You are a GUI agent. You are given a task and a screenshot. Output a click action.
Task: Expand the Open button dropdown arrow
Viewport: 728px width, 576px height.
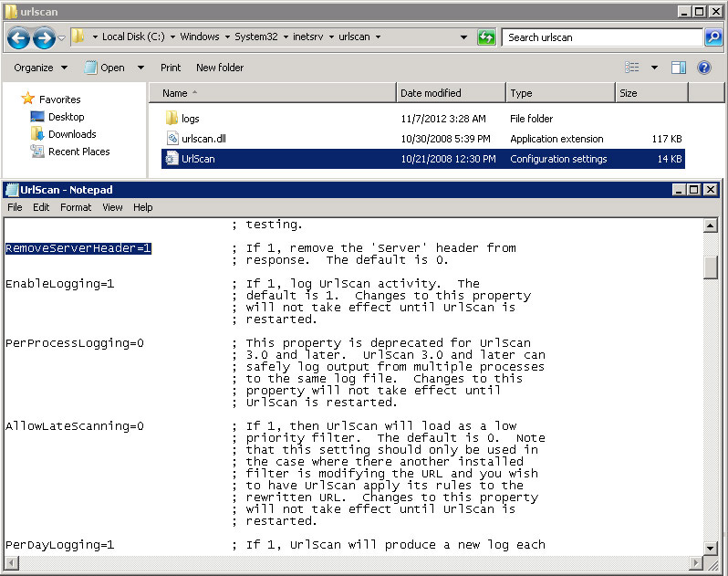point(140,68)
